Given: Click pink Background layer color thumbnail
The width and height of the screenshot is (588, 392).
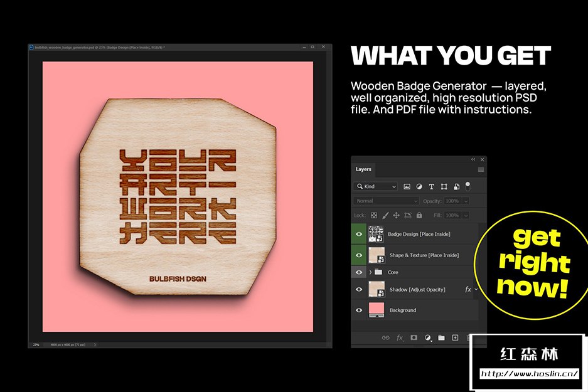Looking at the screenshot, I should (x=377, y=310).
